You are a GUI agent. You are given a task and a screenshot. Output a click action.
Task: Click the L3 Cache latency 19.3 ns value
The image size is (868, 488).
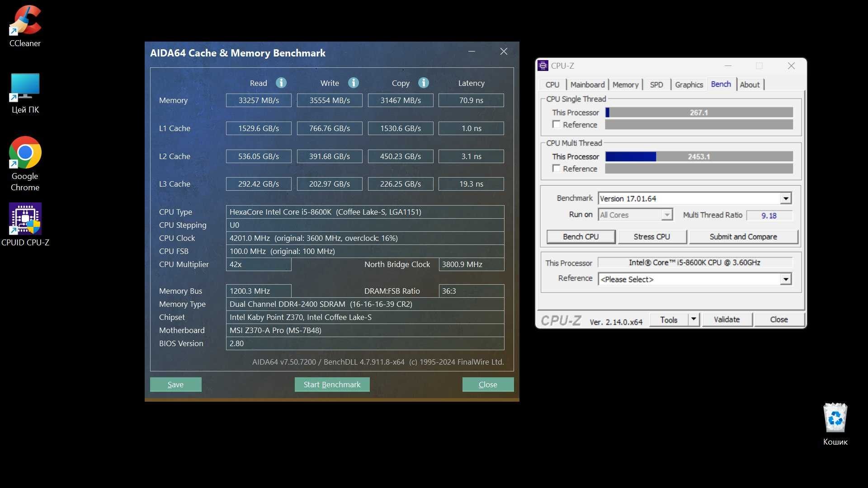click(x=471, y=184)
